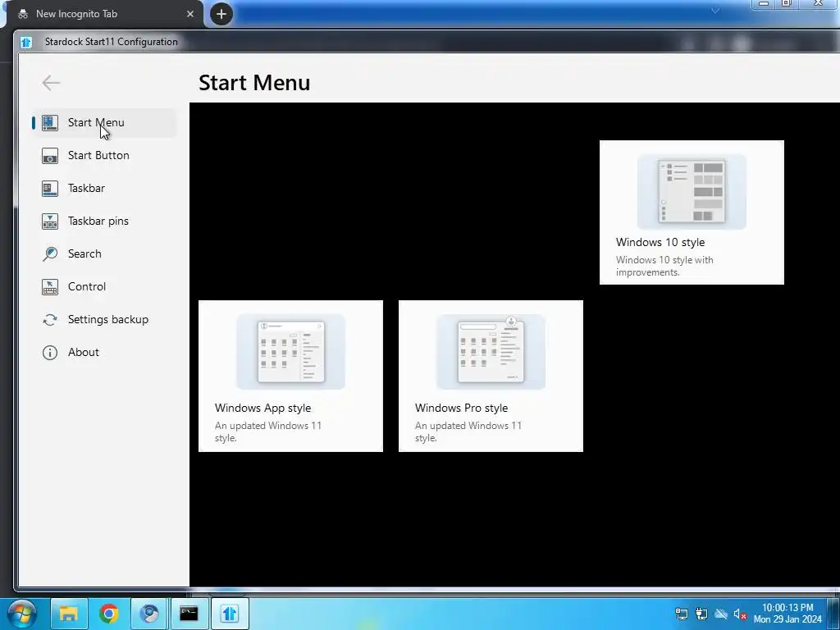Click the Start11 taskbar icon
Image resolution: width=840 pixels, height=630 pixels.
(230, 614)
